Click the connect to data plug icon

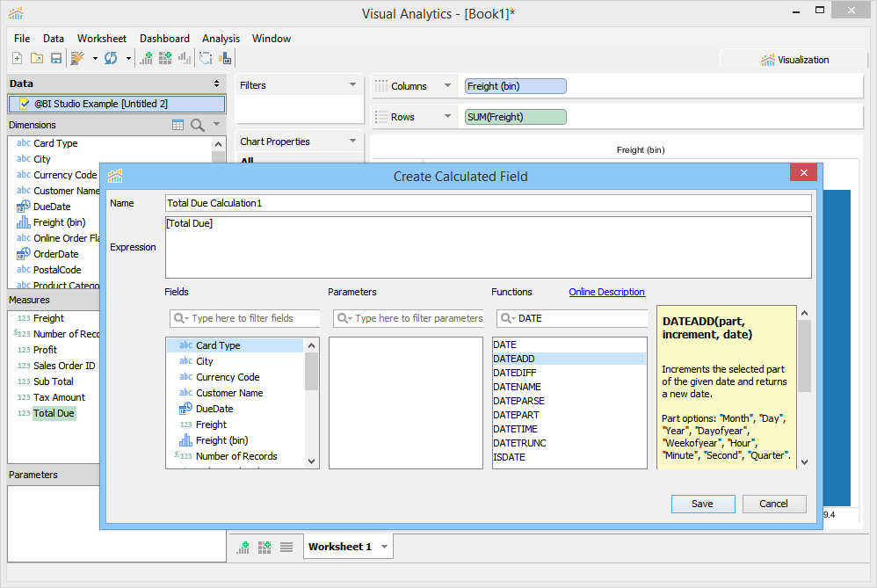pos(78,59)
